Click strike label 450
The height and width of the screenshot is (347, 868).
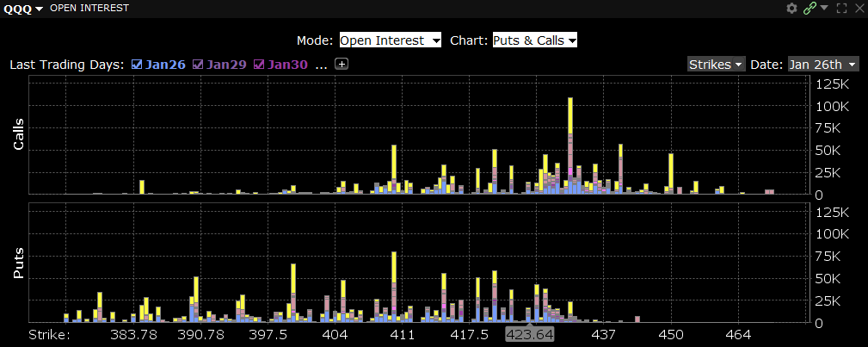coord(672,335)
